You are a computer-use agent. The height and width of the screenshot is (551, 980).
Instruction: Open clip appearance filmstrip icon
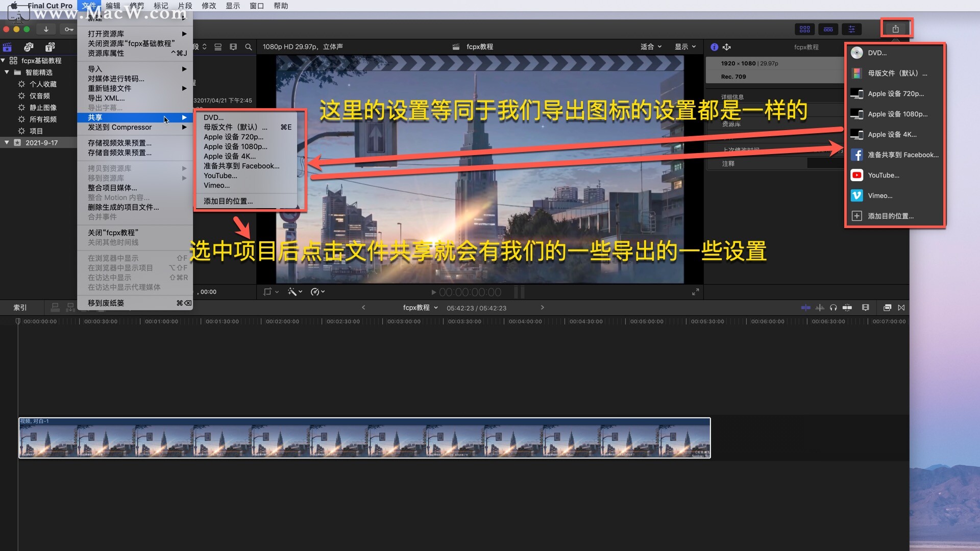point(865,308)
